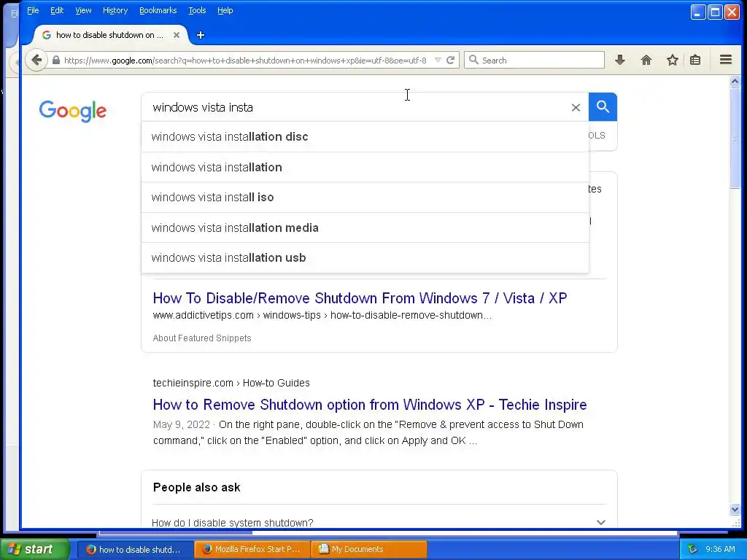
Task: Click the Google logo
Action: coord(73,111)
